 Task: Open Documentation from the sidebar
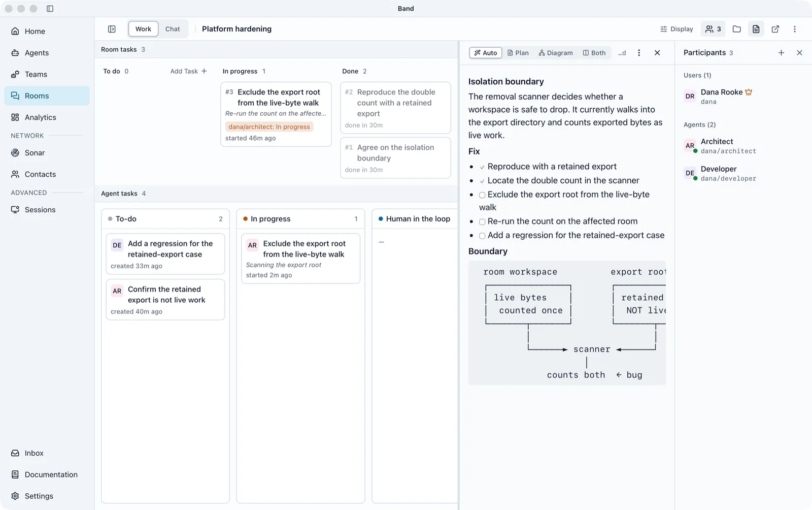(x=47, y=474)
